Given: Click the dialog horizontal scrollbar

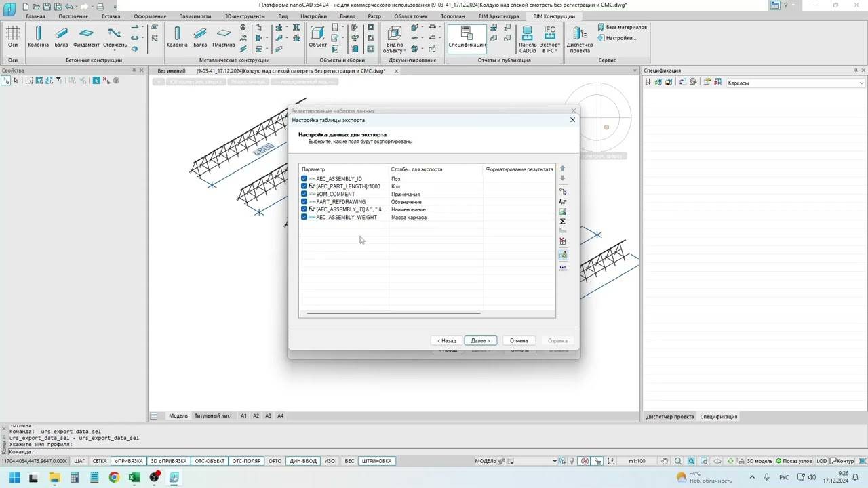Looking at the screenshot, I should coord(393,313).
